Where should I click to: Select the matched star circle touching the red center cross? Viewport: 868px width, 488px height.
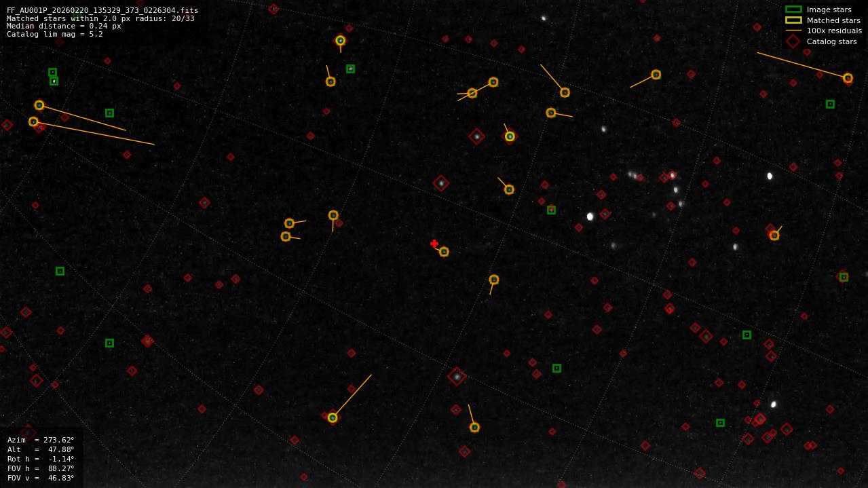pyautogui.click(x=444, y=252)
